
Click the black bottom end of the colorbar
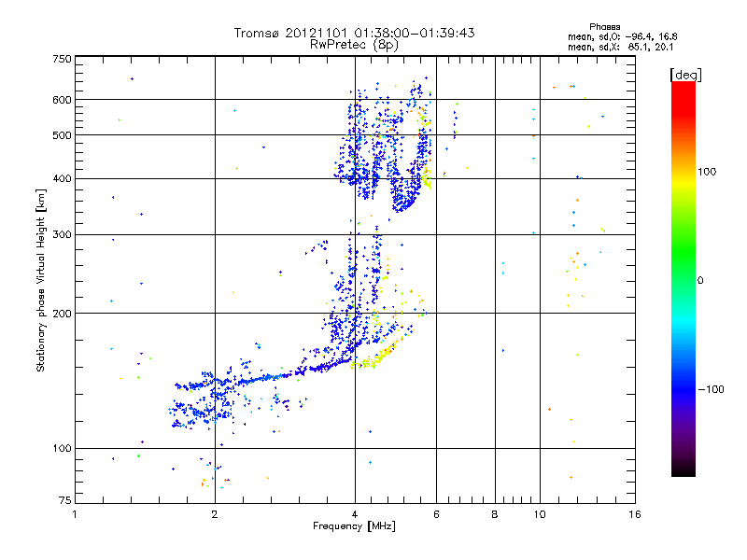684,469
